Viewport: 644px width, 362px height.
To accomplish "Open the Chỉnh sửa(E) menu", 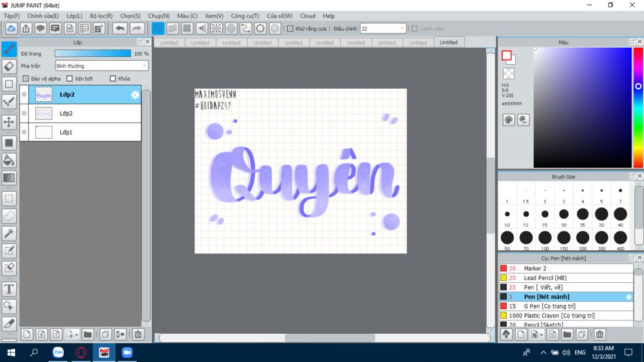I will [x=43, y=16].
